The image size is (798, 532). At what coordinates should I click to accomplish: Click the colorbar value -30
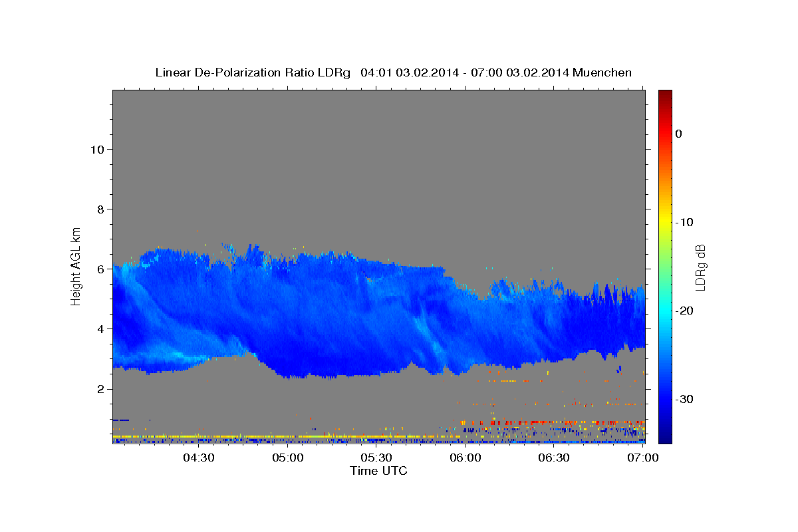tap(685, 399)
